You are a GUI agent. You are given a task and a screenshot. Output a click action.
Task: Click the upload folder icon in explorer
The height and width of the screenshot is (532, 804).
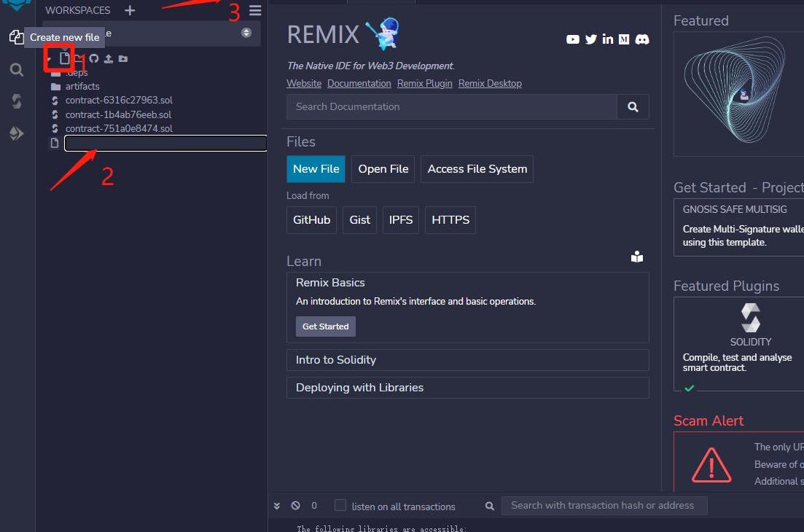tap(123, 58)
